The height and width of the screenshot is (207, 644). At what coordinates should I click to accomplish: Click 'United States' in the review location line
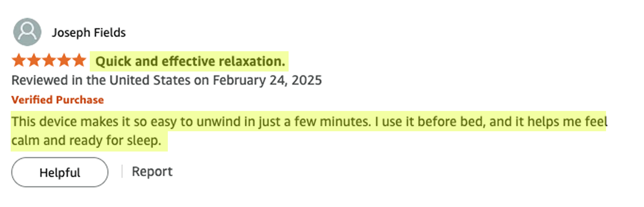tap(150, 80)
